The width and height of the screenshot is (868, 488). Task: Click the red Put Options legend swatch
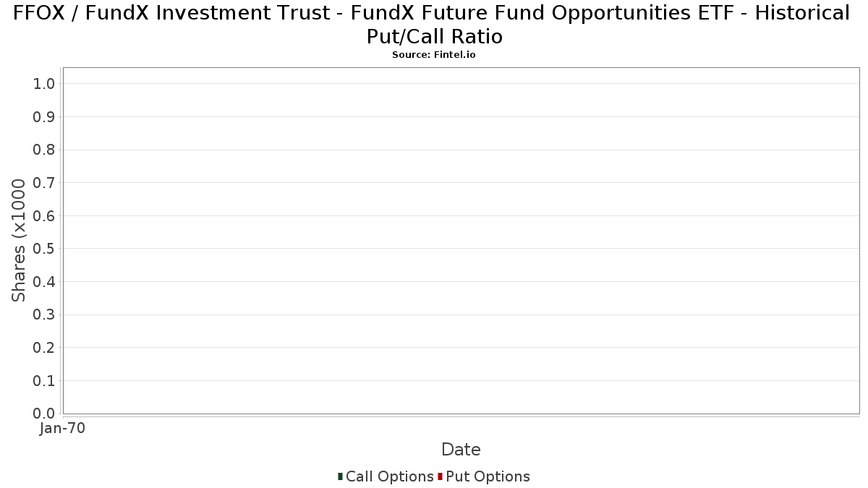point(440,476)
